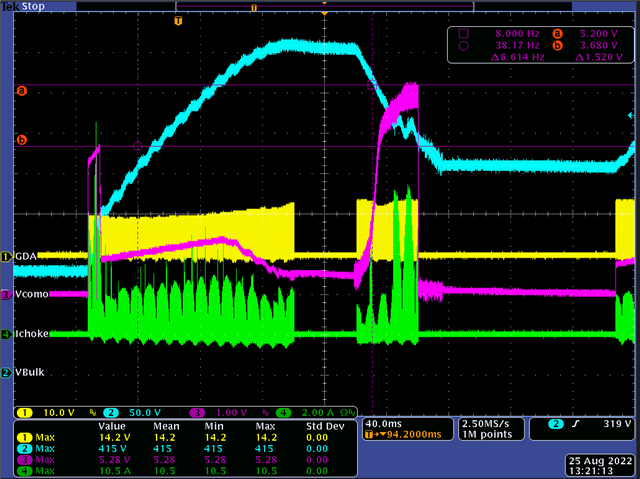Click the orange trigger position T marker
Screen dimensions: 640x479
point(178,21)
